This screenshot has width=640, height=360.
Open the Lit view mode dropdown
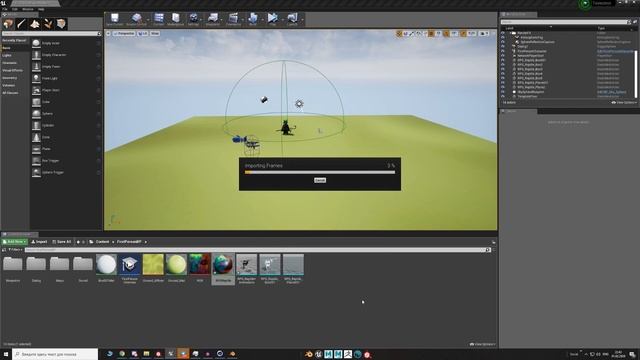pyautogui.click(x=142, y=33)
